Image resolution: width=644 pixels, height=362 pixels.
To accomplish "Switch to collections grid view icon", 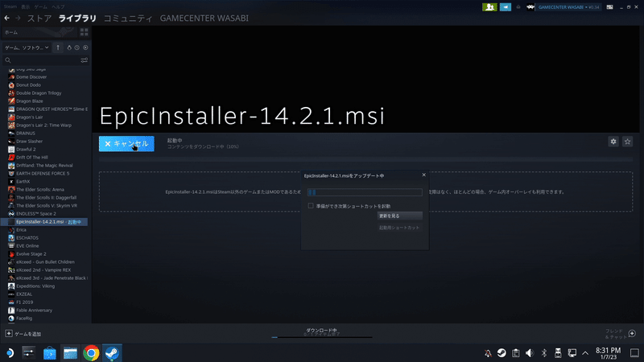I will (x=85, y=32).
